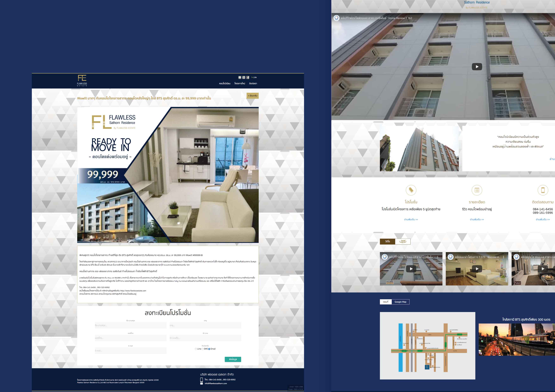Click the ใกล้สถานี BTS สุรศักดิ์เพียง 300 เมตร caption
The height and width of the screenshot is (392, 555).
tap(526, 319)
